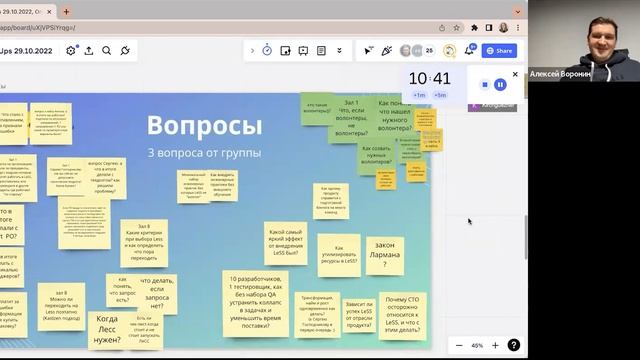Stop the timer with square button
The width and height of the screenshot is (640, 360).
coord(484,84)
